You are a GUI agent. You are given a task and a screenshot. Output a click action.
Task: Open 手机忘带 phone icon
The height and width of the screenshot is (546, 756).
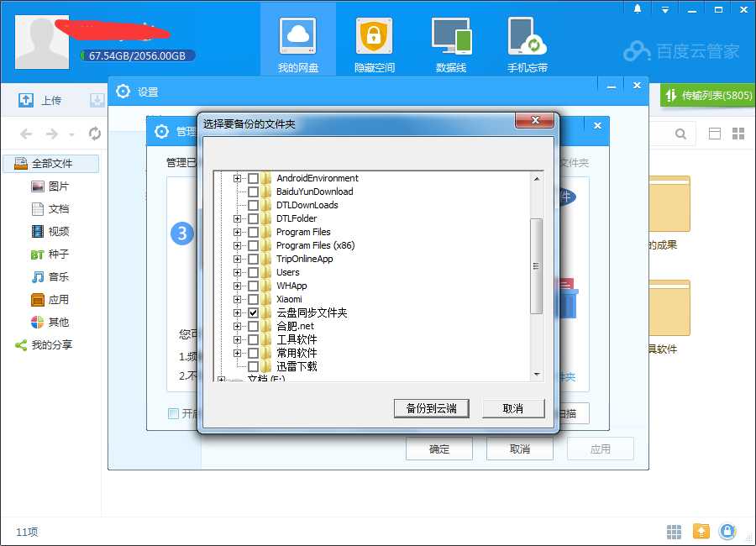click(x=527, y=36)
